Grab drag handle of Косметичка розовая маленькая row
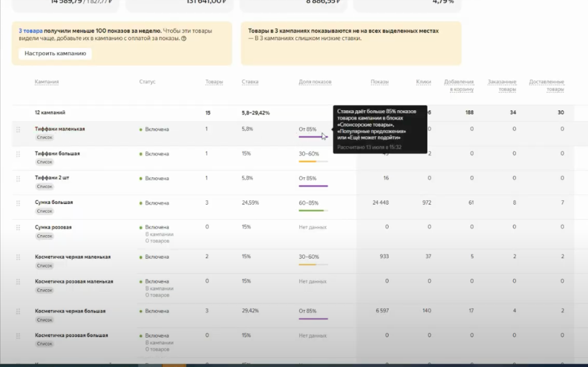Viewport: 588px width, 367px height. coord(18,282)
